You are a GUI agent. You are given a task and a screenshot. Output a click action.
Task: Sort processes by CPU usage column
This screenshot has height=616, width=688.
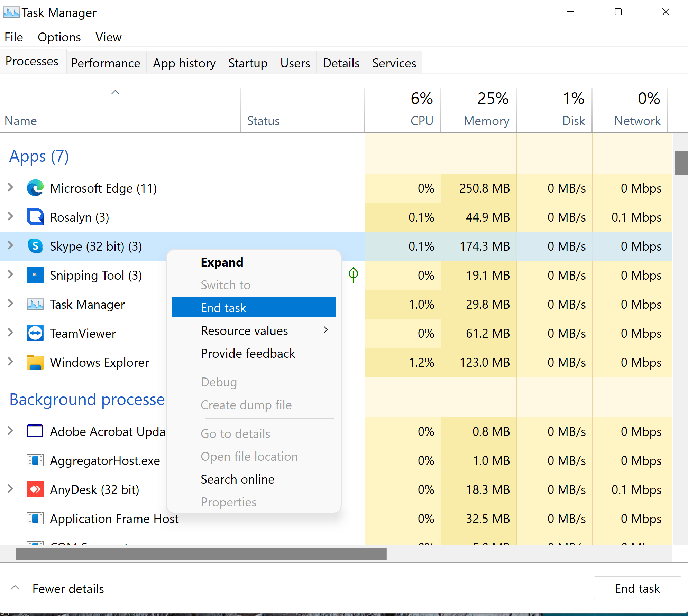pos(403,110)
